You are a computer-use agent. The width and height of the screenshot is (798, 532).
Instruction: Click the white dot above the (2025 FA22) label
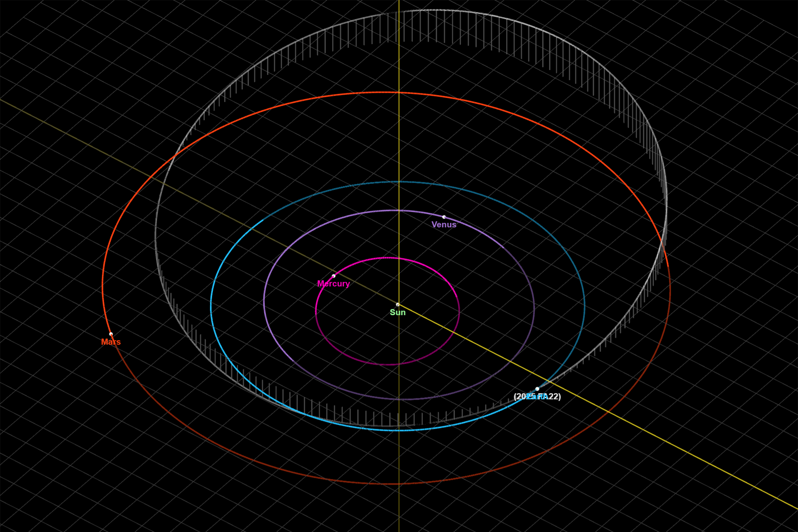537,389
